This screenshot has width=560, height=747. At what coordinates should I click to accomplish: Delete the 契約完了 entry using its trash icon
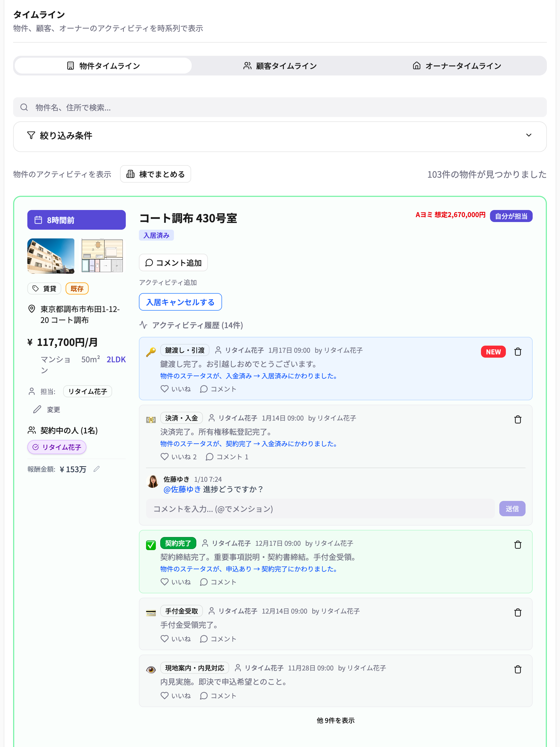[518, 544]
